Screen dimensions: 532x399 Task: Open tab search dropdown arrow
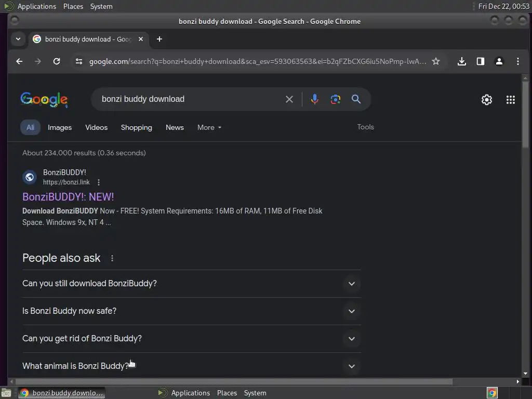point(18,39)
